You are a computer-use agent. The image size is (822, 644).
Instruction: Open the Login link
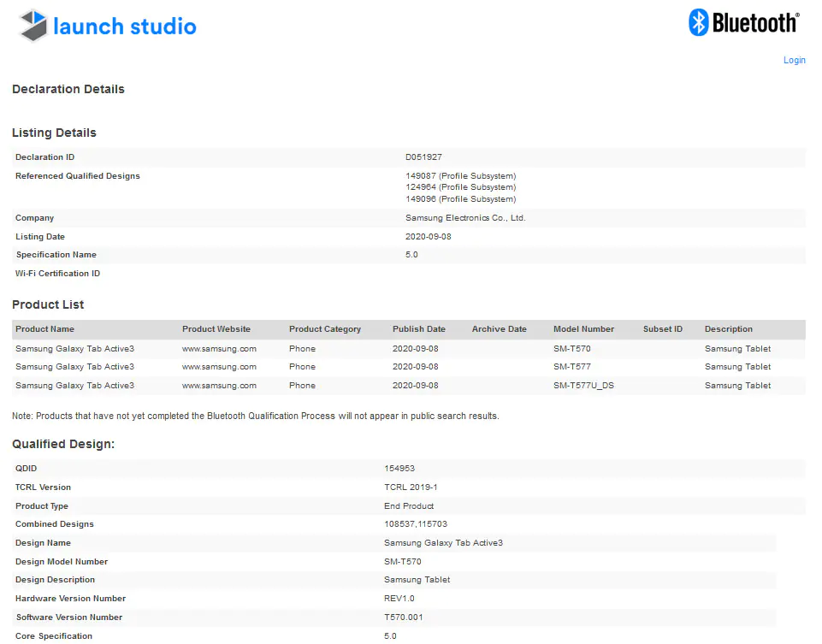coord(795,60)
